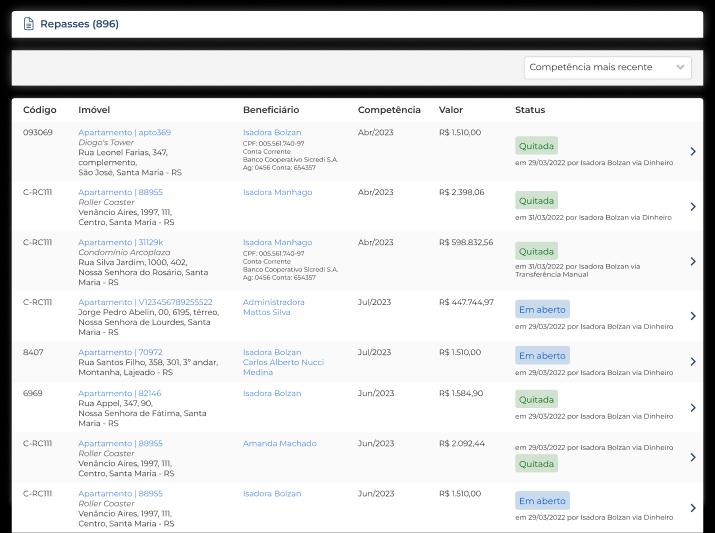Click the Repasses document icon
The width and height of the screenshot is (715, 533).
pyautogui.click(x=29, y=24)
